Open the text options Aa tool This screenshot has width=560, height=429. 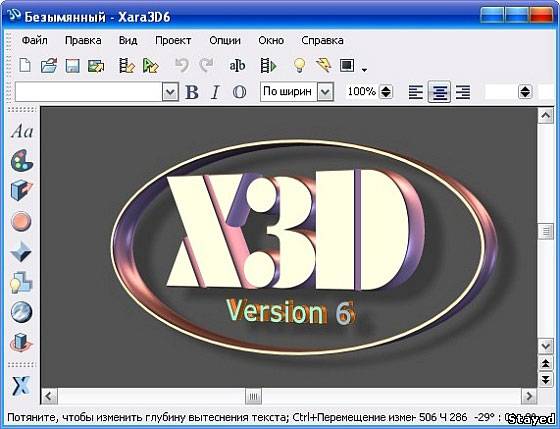(x=22, y=131)
